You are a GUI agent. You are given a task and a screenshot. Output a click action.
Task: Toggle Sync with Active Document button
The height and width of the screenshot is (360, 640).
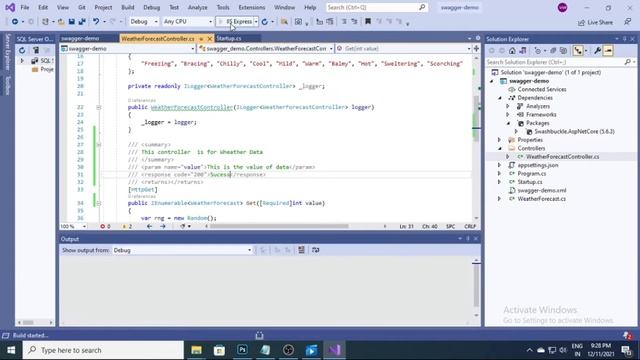pyautogui.click(x=578, y=51)
